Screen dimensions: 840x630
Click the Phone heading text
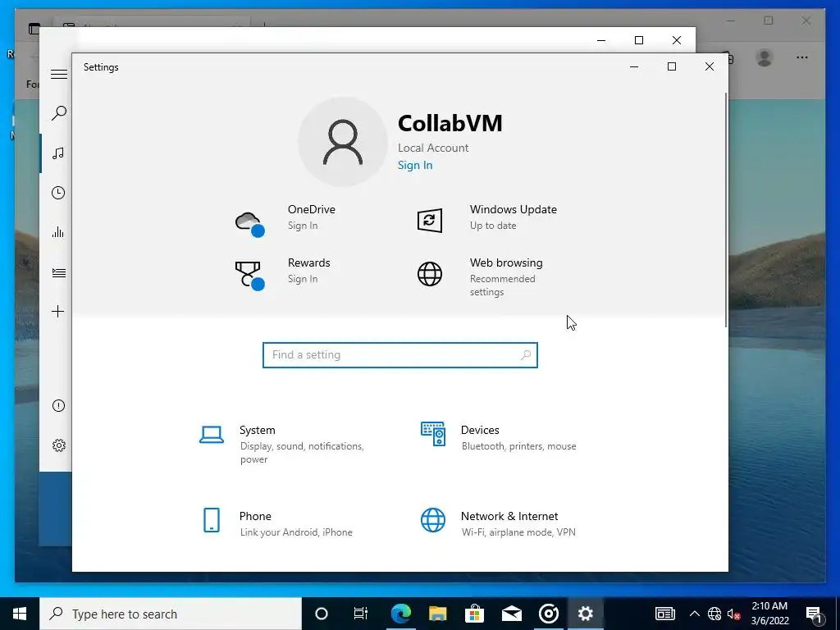click(255, 517)
